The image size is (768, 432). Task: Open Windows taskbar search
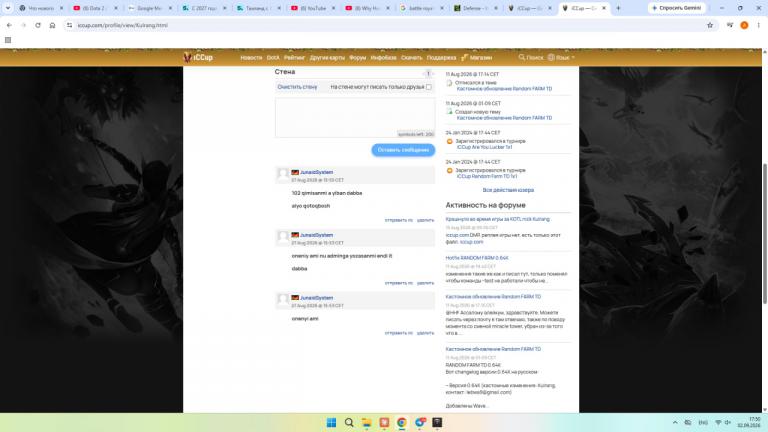(349, 422)
